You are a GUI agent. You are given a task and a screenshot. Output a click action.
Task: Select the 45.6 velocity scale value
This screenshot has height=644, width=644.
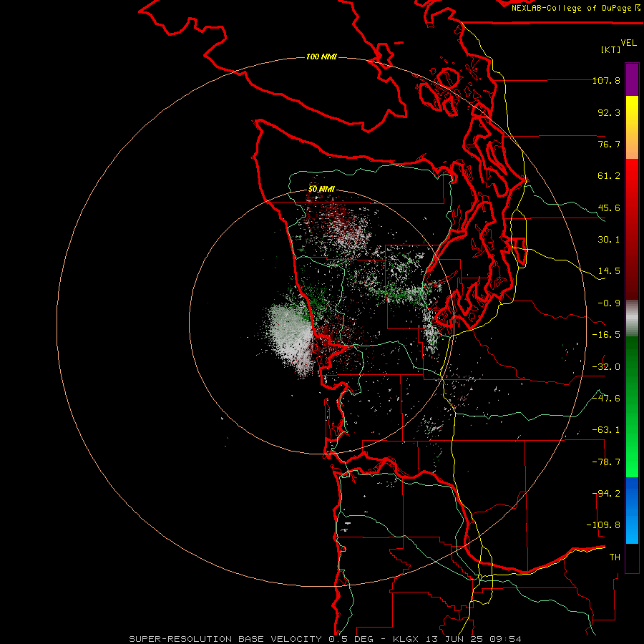tap(609, 208)
